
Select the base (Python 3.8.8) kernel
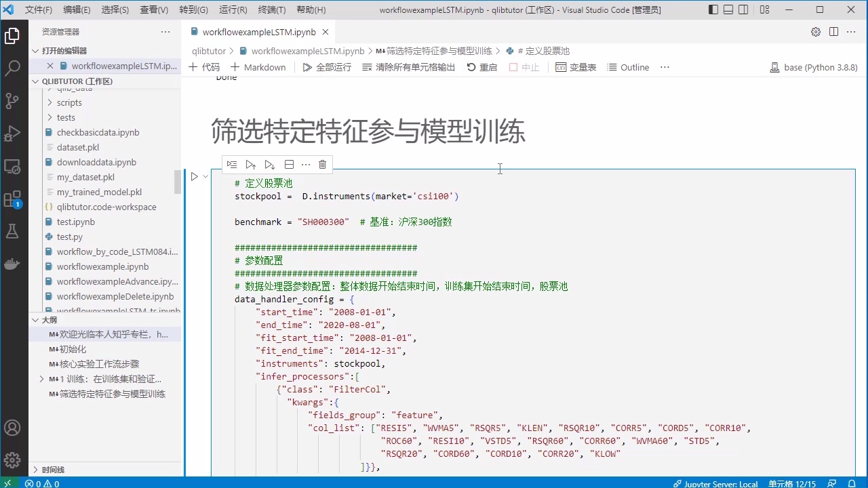(x=813, y=67)
